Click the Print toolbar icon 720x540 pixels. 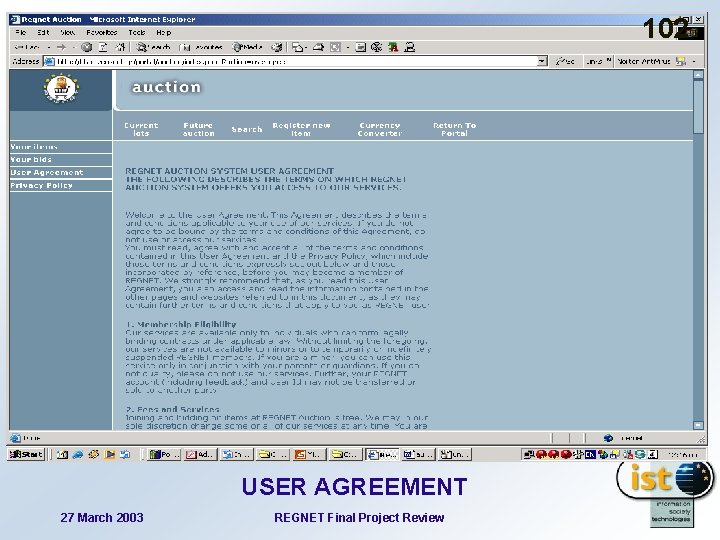pos(319,47)
